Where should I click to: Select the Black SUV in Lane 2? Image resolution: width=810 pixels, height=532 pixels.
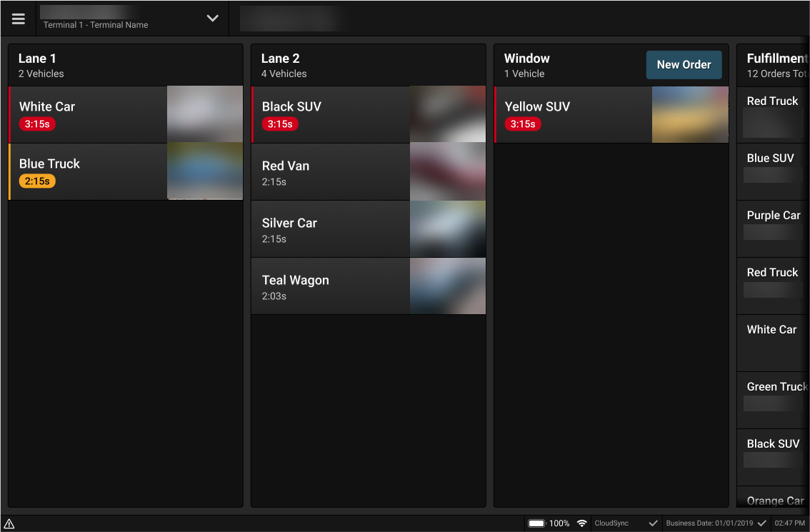click(329, 114)
